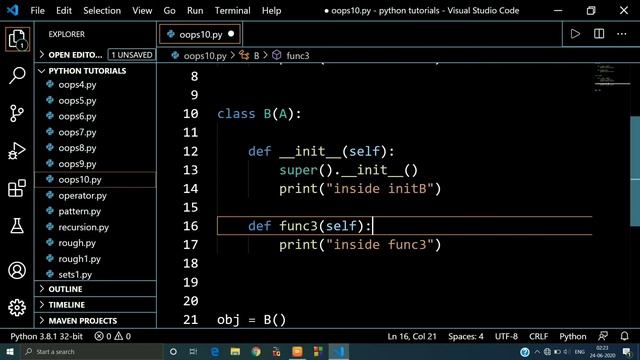Screen dimensions: 640x360
Task: Open the File menu
Action: (x=38, y=11)
